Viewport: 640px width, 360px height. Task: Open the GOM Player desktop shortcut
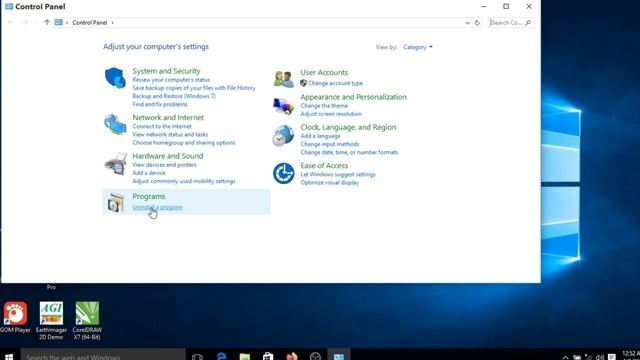[15, 317]
